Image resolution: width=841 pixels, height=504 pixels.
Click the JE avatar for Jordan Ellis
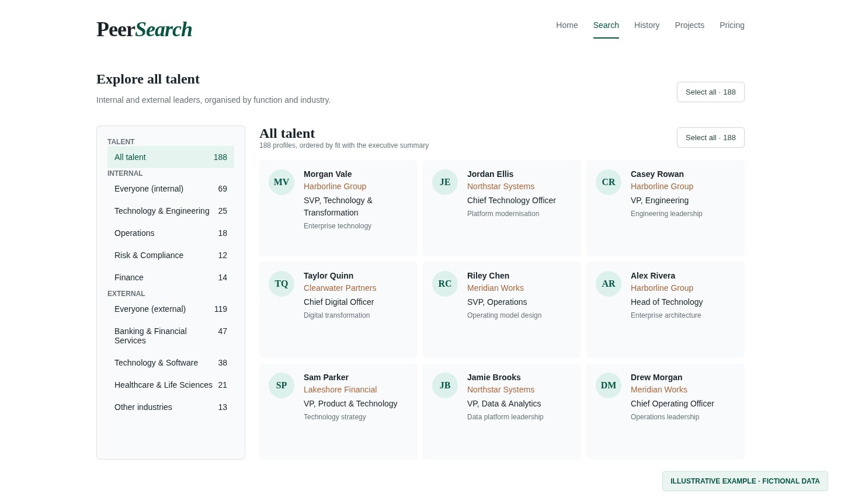click(445, 182)
